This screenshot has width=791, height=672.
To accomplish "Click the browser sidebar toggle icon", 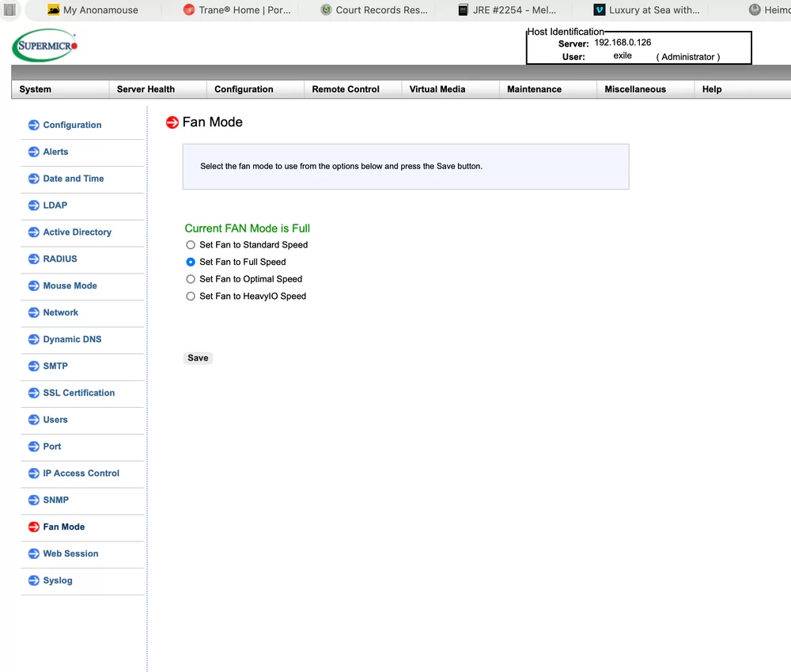I will pyautogui.click(x=10, y=9).
